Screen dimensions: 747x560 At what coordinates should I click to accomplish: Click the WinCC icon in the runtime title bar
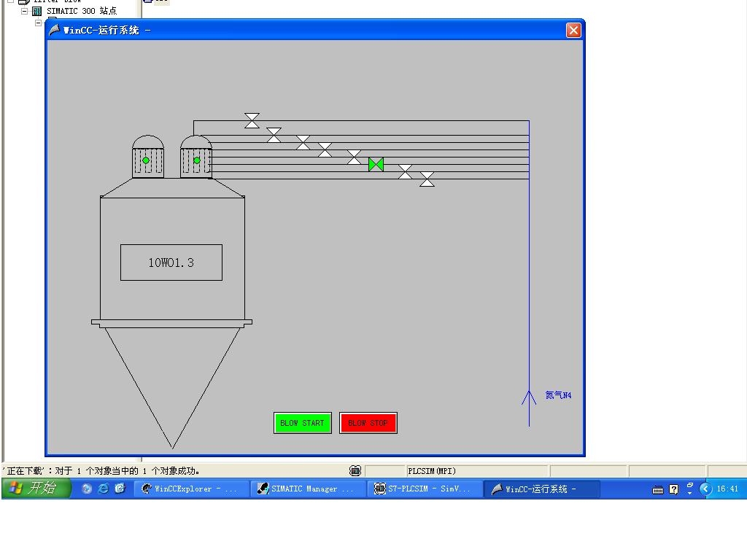click(54, 30)
